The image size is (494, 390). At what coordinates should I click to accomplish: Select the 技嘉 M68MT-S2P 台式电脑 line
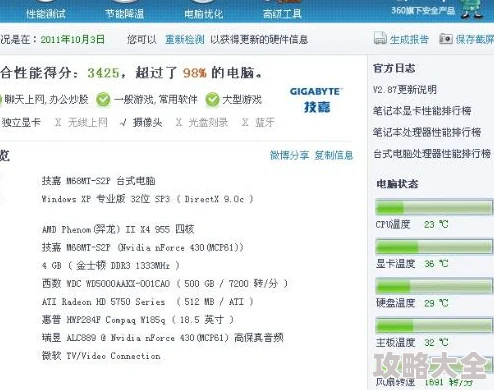tap(99, 181)
